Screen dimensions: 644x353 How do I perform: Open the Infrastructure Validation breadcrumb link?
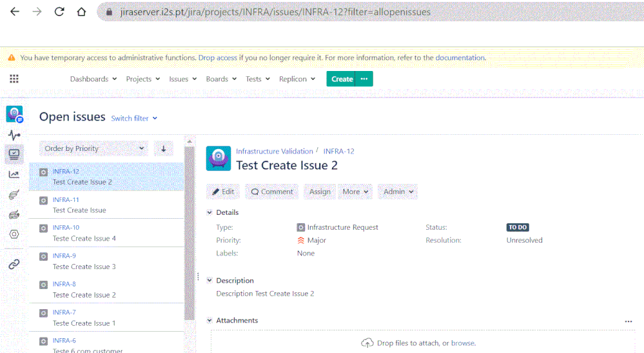[x=275, y=151]
